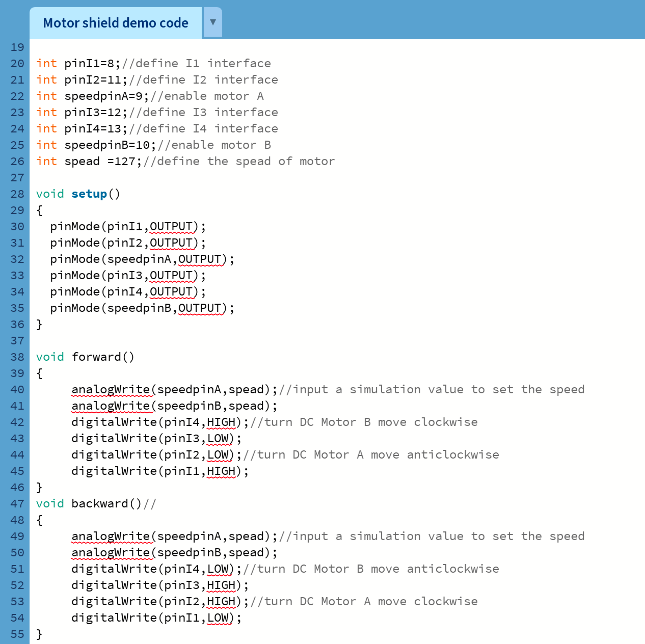
Task: Place cursor on the setup function name
Action: [89, 194]
